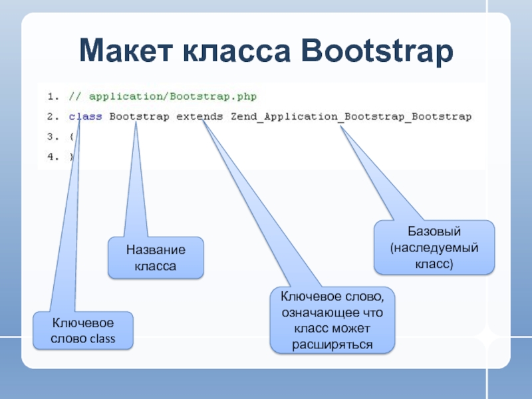Click the closing brace on line 4
Image resolution: width=532 pixels, height=399 pixels.
(x=71, y=157)
